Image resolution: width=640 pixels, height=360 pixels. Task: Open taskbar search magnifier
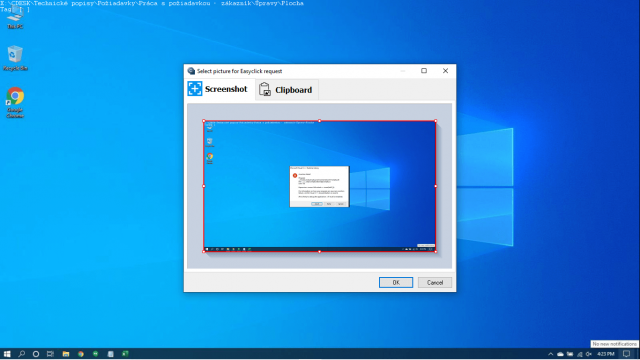pyautogui.click(x=22, y=354)
